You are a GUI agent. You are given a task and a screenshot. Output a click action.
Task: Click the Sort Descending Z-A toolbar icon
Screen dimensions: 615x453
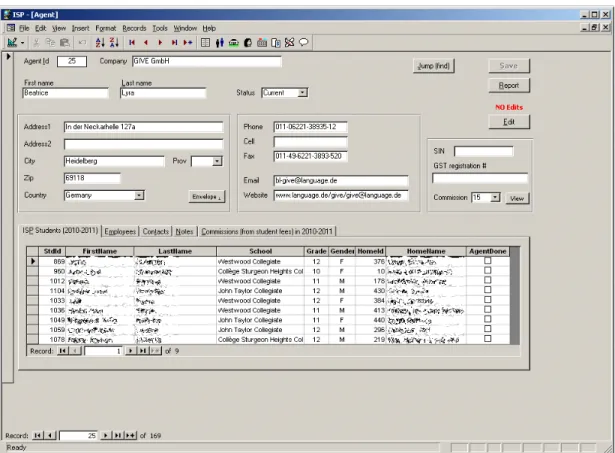click(114, 42)
